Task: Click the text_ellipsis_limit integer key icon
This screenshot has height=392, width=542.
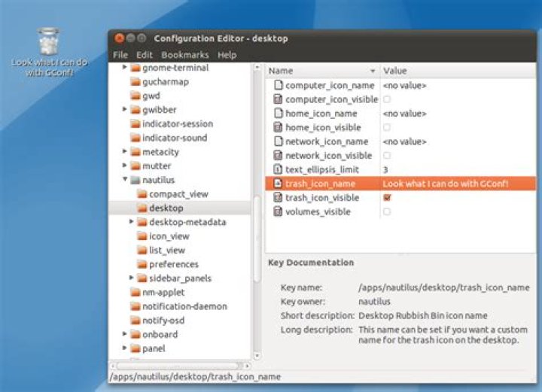Action: click(x=279, y=169)
